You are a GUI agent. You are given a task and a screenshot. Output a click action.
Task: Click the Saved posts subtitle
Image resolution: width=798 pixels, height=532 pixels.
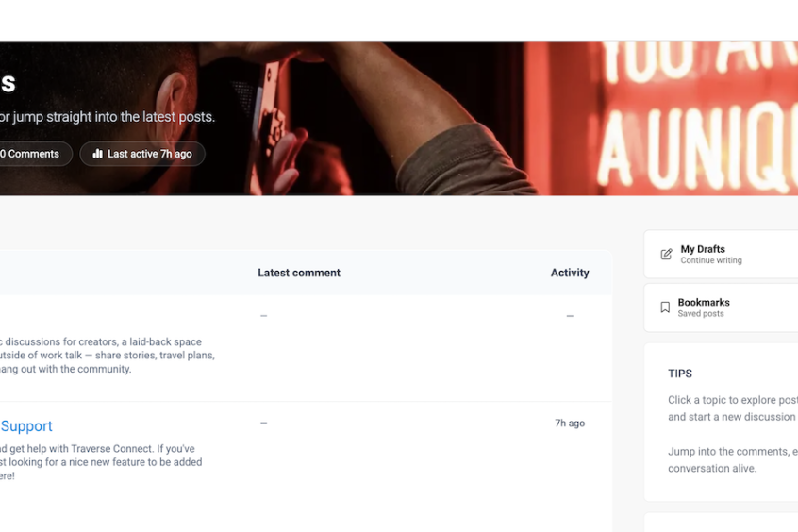point(700,313)
